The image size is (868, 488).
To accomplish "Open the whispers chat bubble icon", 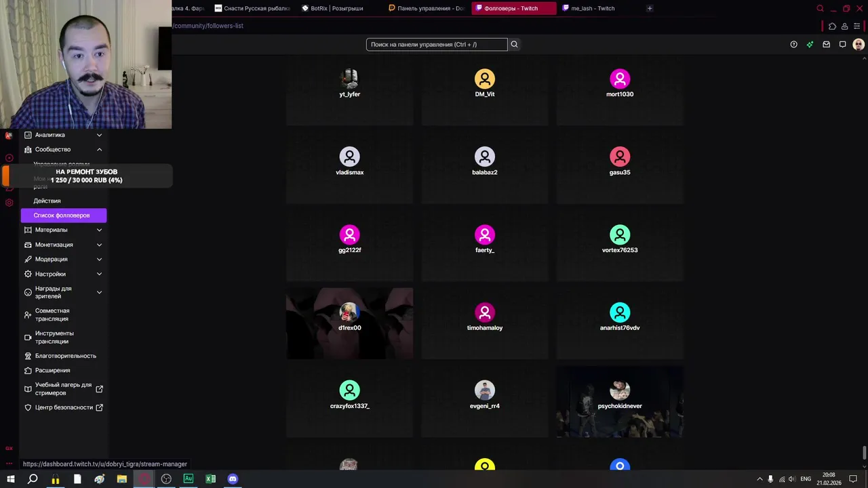I will [842, 45].
